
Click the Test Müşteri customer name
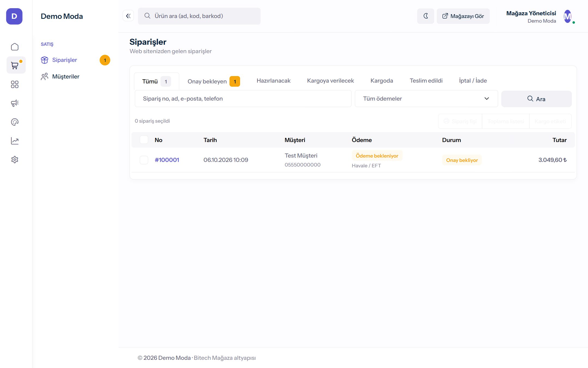pyautogui.click(x=301, y=156)
